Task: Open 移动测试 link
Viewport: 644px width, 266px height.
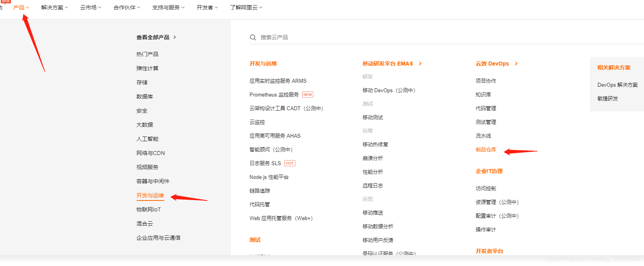Action: click(x=373, y=117)
